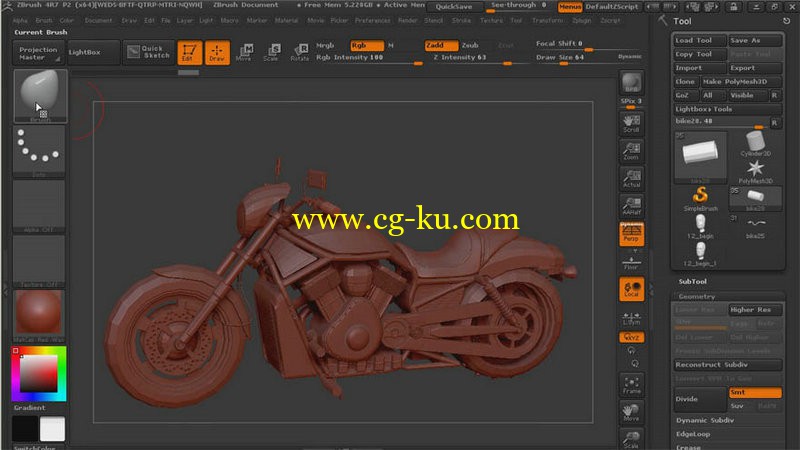Open the Transform menu
Viewport: 800px width, 450px height.
pos(547,21)
